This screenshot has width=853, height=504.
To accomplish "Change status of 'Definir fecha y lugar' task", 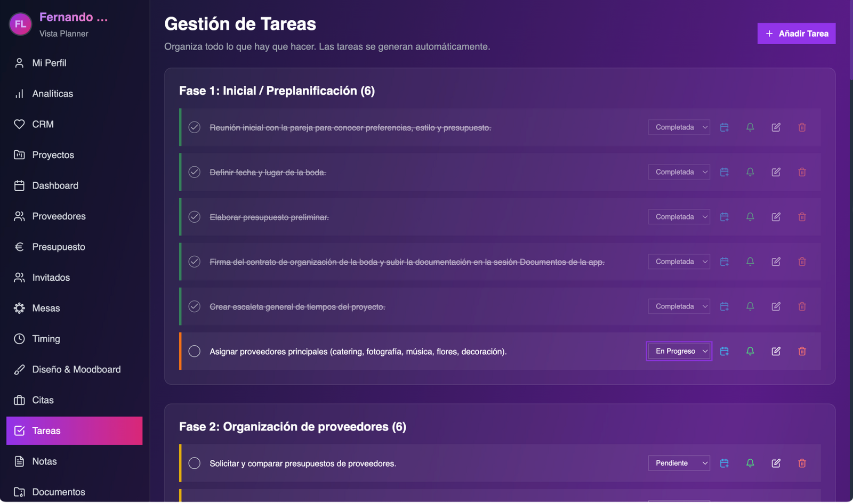I will click(679, 172).
